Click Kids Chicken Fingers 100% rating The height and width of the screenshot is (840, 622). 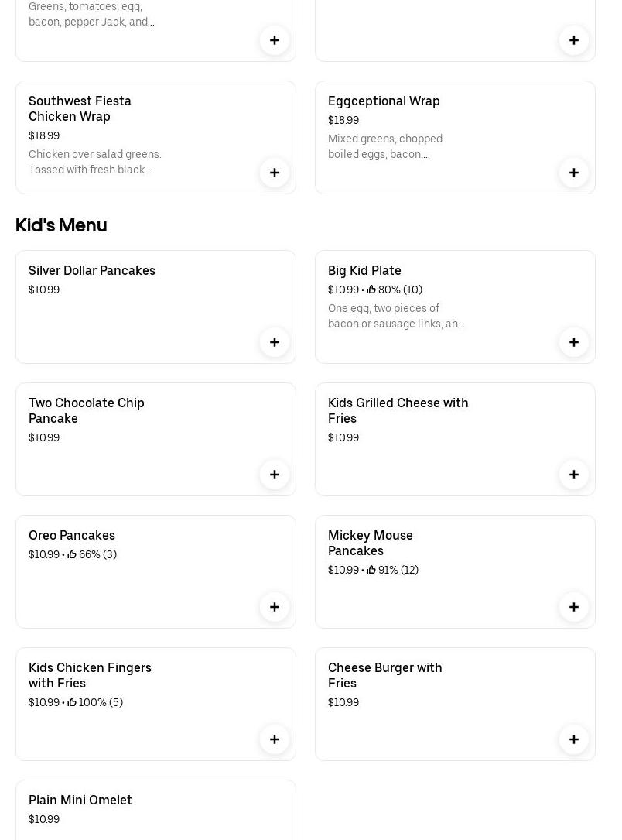96,702
